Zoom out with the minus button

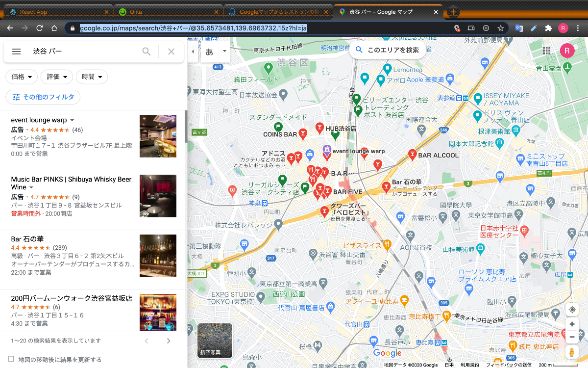[571, 337]
